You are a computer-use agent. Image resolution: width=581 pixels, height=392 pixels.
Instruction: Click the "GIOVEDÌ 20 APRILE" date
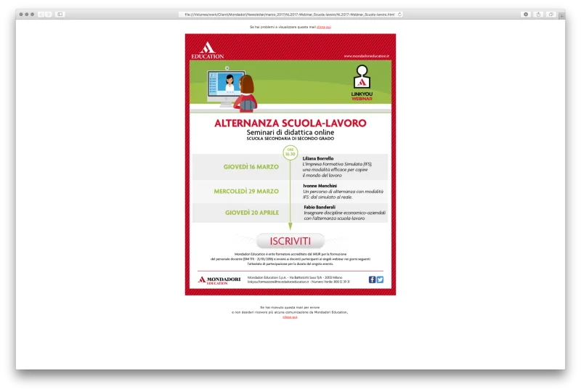pos(252,213)
